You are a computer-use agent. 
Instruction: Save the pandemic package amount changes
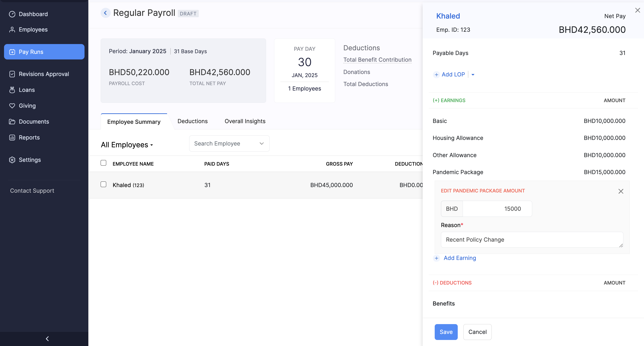tap(446, 332)
